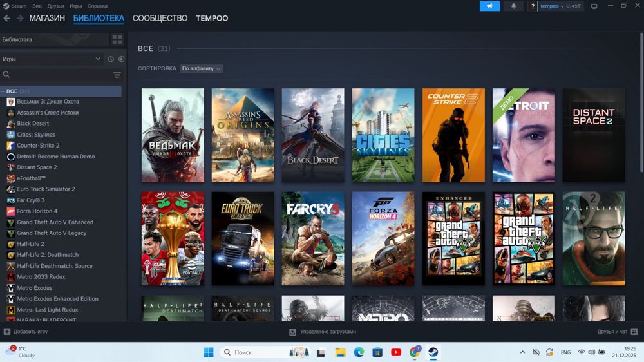Open the Библиотека home button
644x362 pixels.
point(54,39)
